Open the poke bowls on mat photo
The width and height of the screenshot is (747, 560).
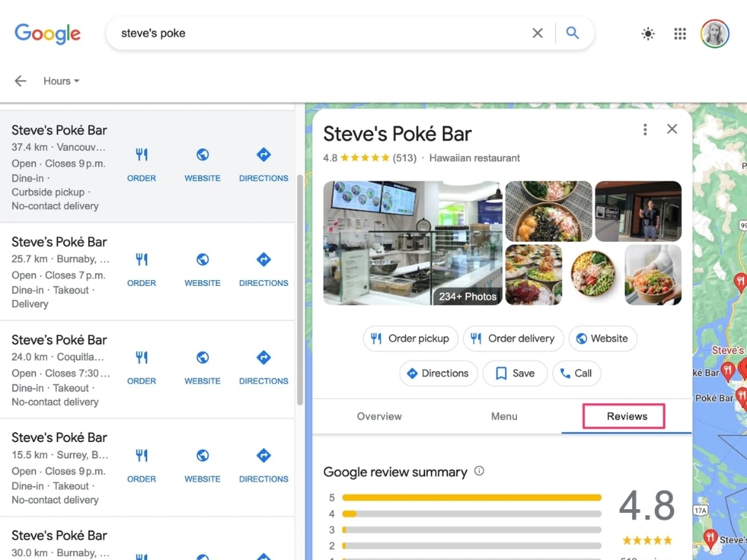point(549,211)
